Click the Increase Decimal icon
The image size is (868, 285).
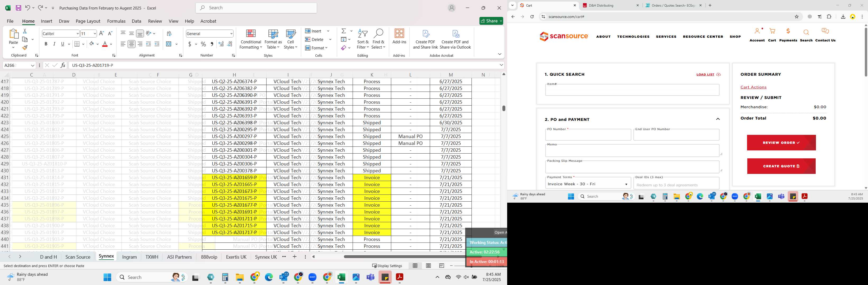pos(221,44)
